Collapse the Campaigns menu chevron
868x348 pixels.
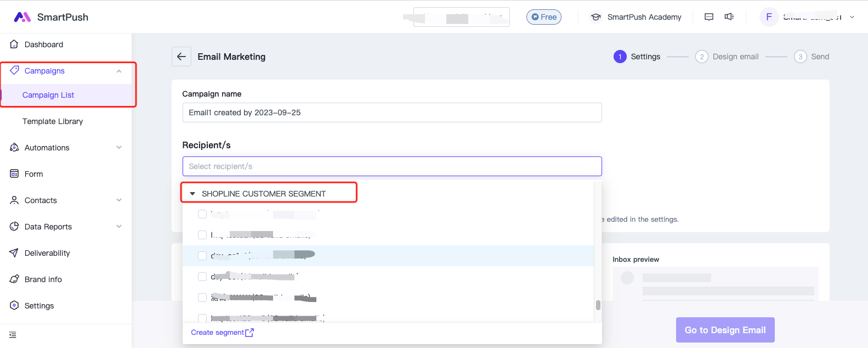click(x=119, y=71)
